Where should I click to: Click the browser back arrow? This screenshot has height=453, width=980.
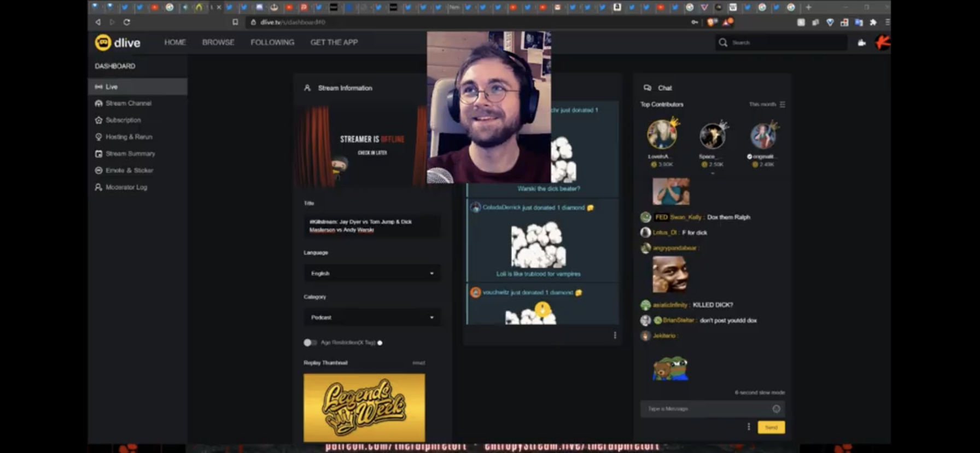click(98, 22)
